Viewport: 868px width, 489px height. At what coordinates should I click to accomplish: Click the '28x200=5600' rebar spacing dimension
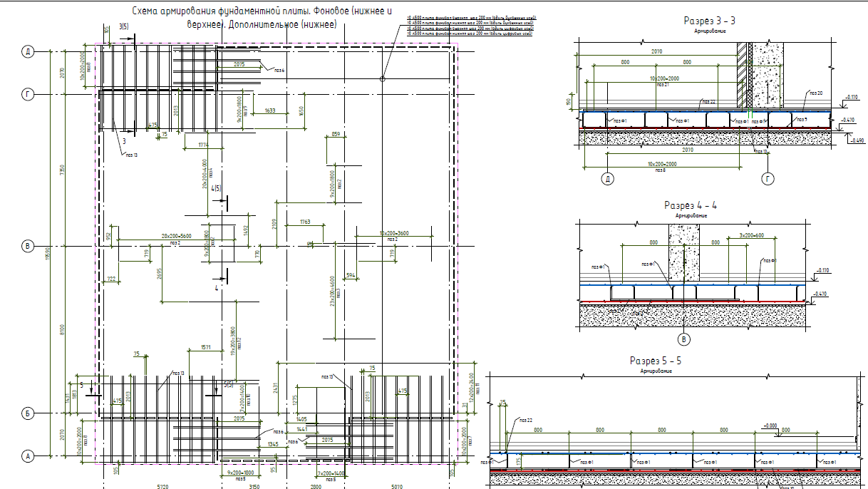pyautogui.click(x=176, y=236)
